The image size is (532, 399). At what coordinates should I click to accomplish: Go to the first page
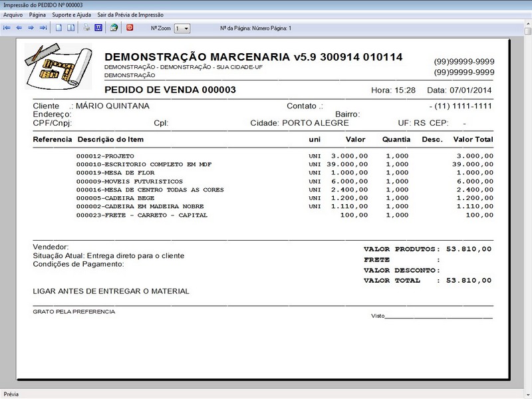click(7, 27)
